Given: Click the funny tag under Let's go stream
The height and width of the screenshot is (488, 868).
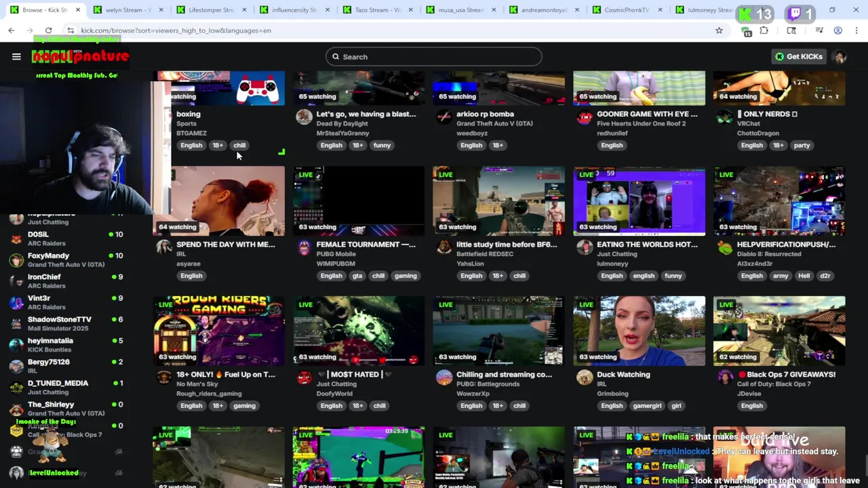Looking at the screenshot, I should coord(382,145).
